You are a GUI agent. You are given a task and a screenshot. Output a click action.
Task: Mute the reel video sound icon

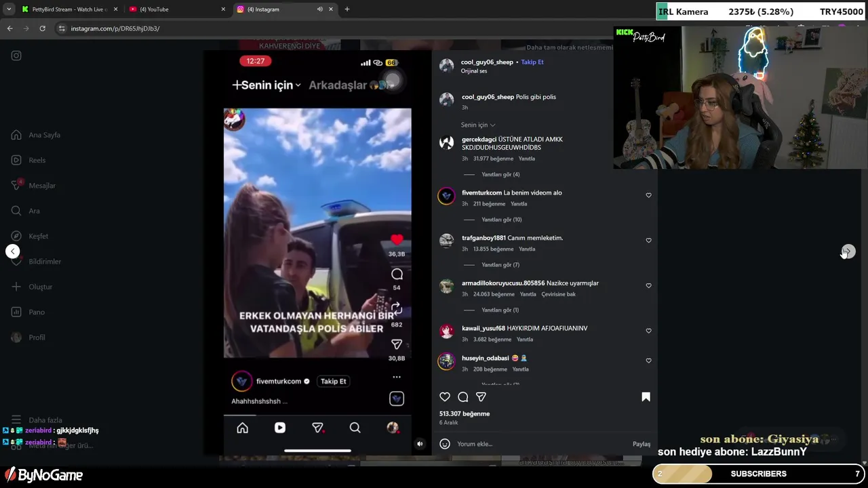coord(420,444)
